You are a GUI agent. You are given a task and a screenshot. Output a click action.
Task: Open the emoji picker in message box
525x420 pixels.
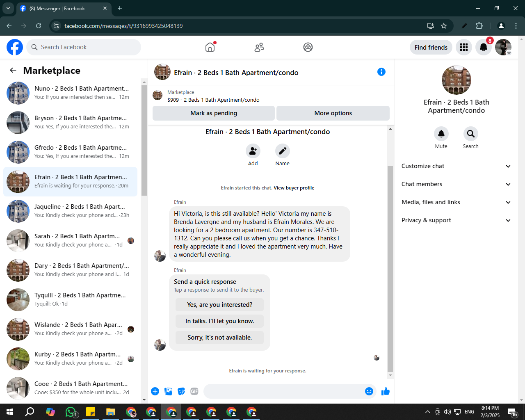tap(369, 391)
